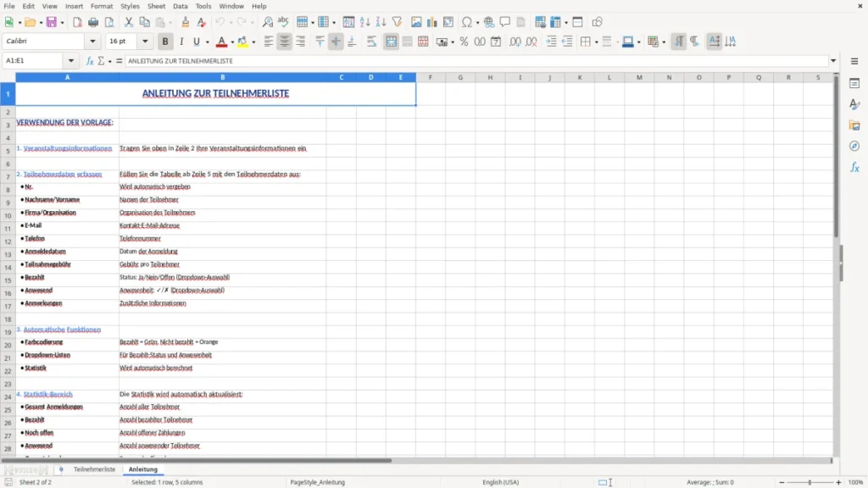Click Zoom In plus button
This screenshot has height=488, width=868.
838,482
